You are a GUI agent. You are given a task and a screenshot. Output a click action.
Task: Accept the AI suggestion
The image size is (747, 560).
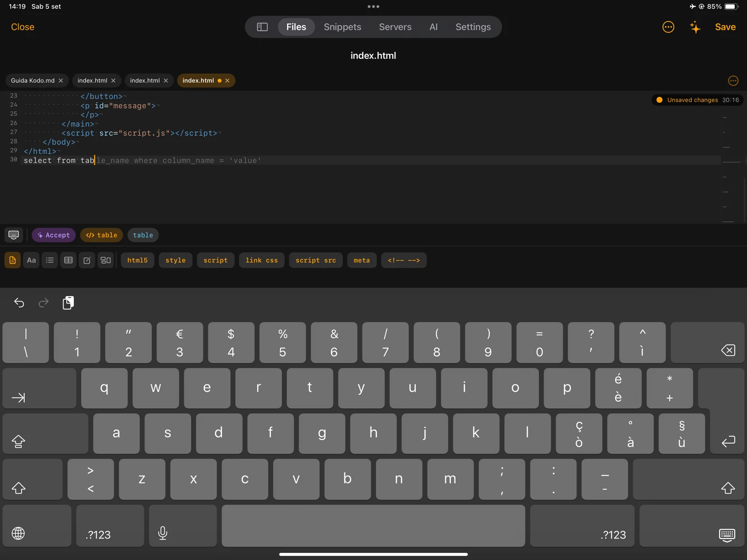tap(54, 235)
